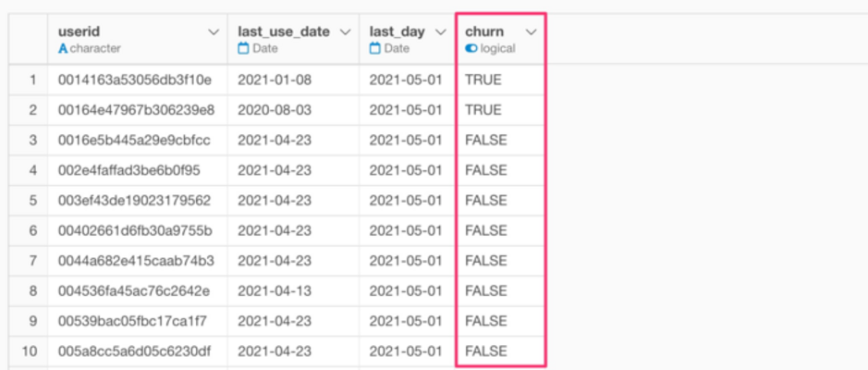This screenshot has width=868, height=370.
Task: Click the last_use_date cell 2021-04-13
Action: pyautogui.click(x=275, y=290)
